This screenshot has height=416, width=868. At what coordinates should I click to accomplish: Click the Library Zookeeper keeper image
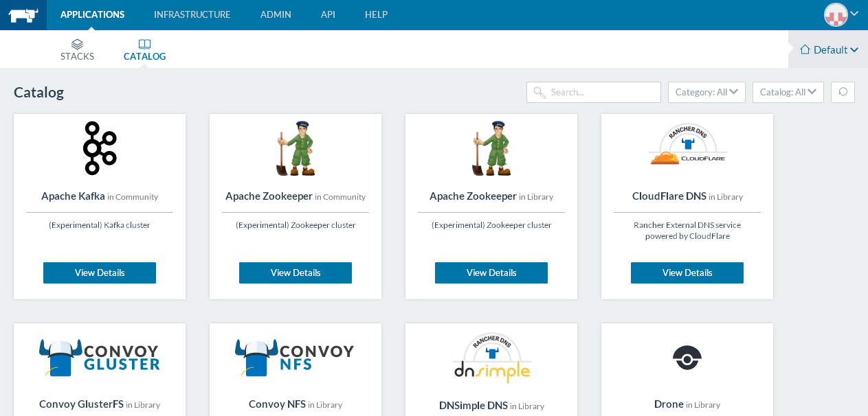pyautogui.click(x=491, y=148)
